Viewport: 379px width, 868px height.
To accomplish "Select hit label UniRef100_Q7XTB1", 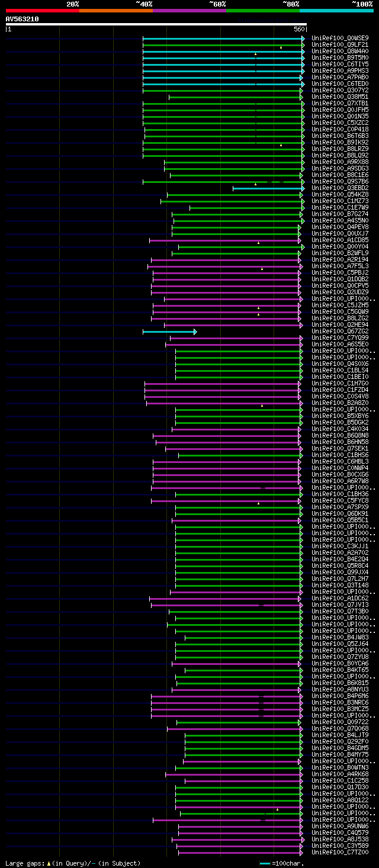I will (x=340, y=103).
